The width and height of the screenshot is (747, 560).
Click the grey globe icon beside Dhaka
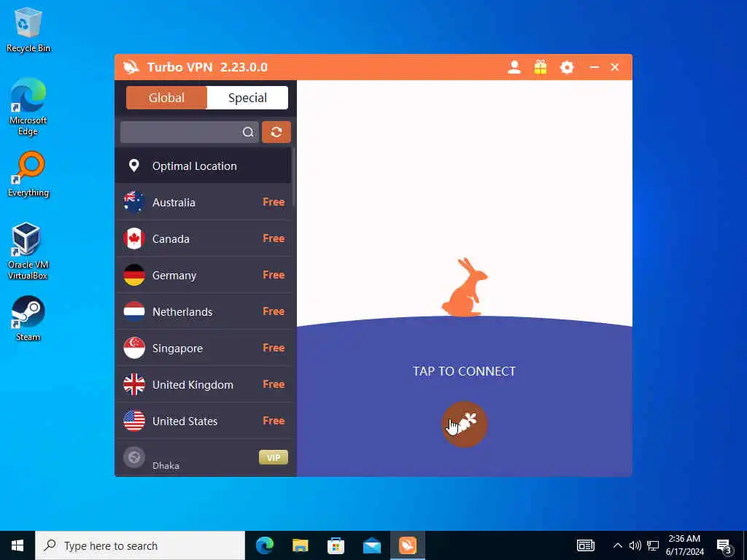tap(134, 458)
